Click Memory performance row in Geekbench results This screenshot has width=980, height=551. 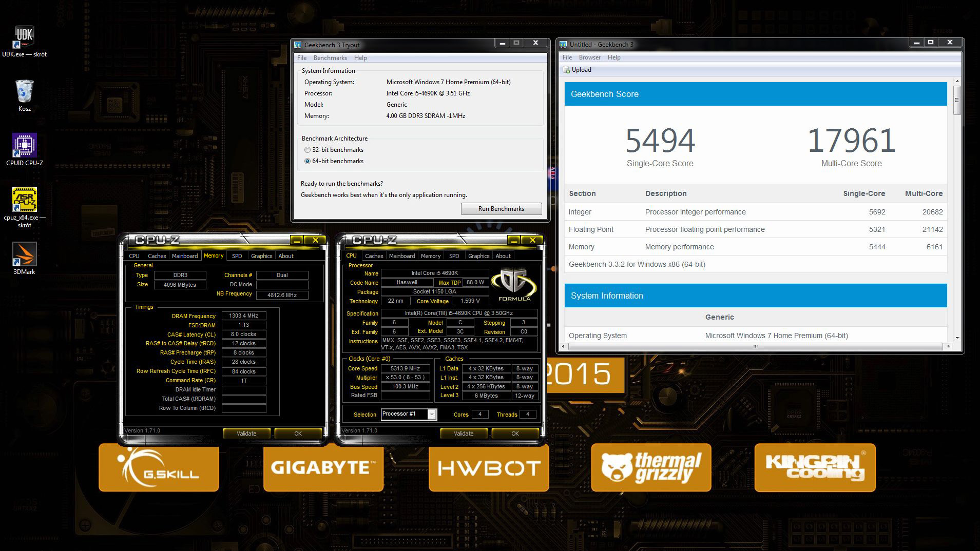tap(756, 247)
